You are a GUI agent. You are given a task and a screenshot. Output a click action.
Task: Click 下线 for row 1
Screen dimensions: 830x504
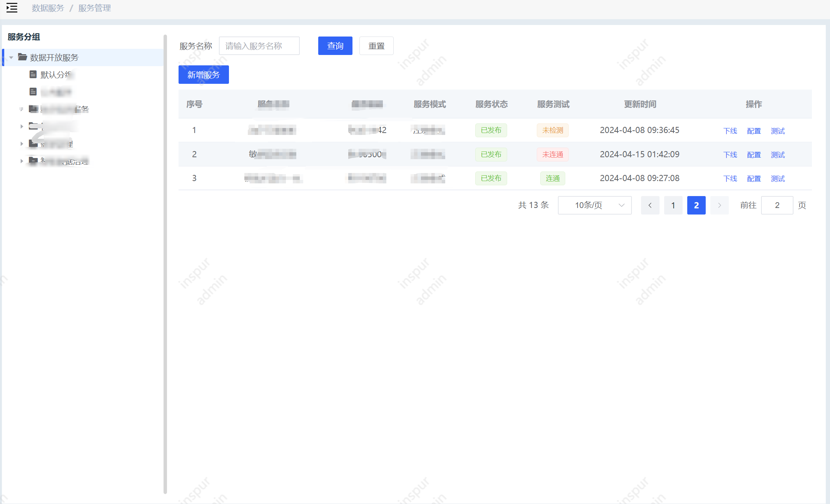click(x=730, y=131)
